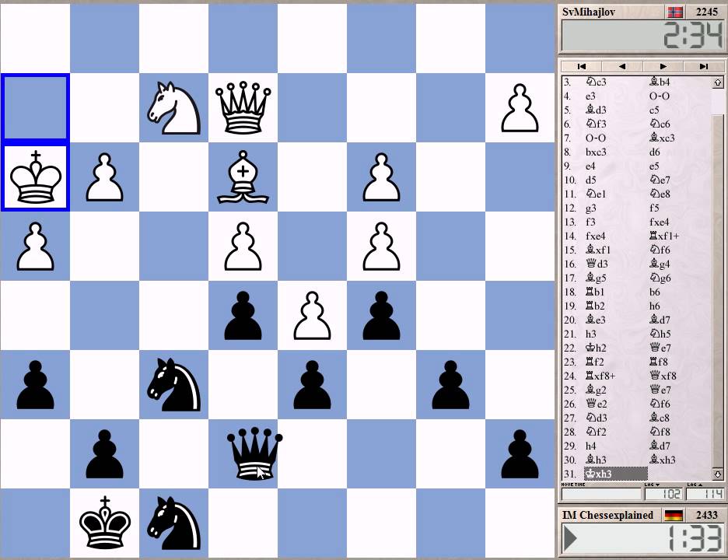The image size is (728, 560).
Task: Select the white queen on e2
Action: [x=243, y=108]
